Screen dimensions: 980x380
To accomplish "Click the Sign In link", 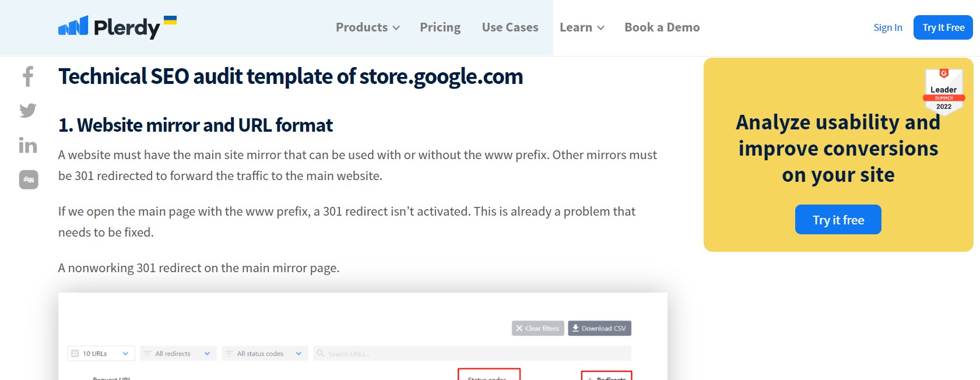I will pos(888,27).
